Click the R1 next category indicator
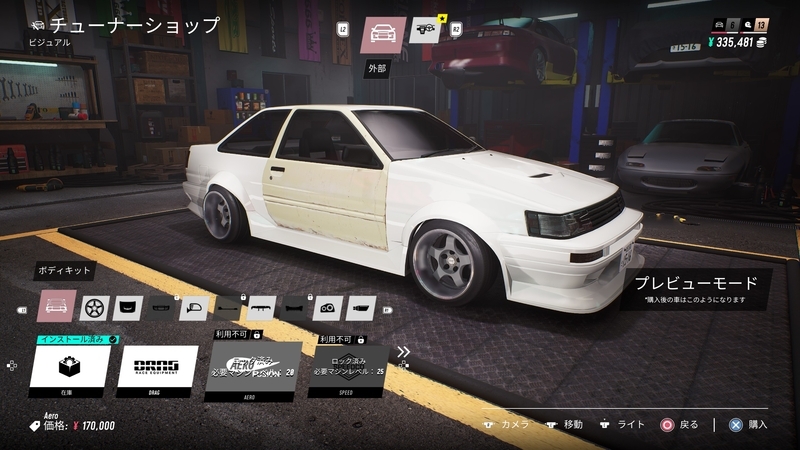This screenshot has width=800, height=450. click(388, 310)
